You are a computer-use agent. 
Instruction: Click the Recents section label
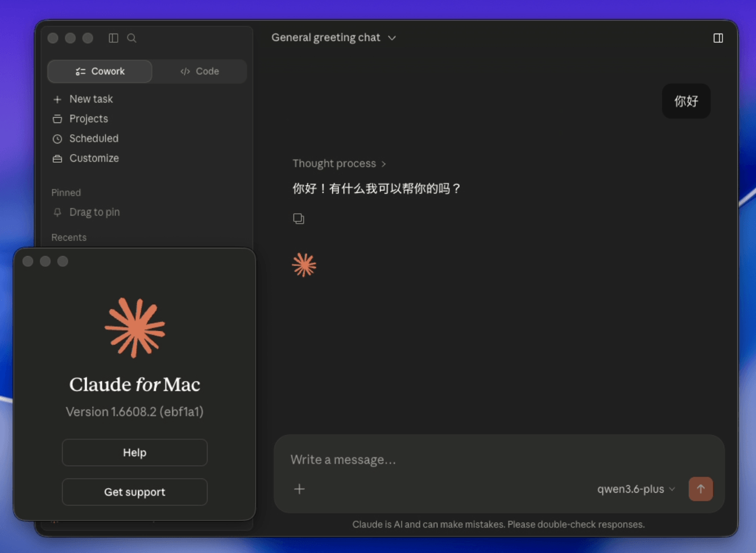pyautogui.click(x=69, y=238)
